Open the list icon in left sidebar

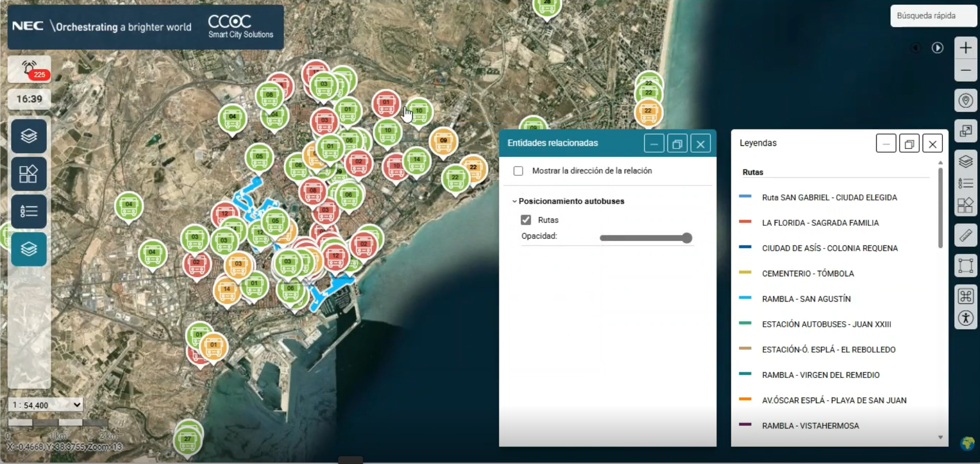click(x=29, y=211)
